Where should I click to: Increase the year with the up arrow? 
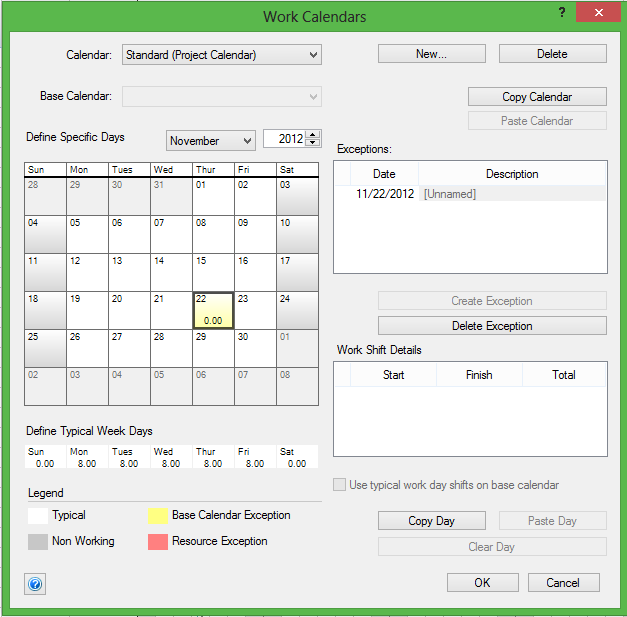point(314,135)
